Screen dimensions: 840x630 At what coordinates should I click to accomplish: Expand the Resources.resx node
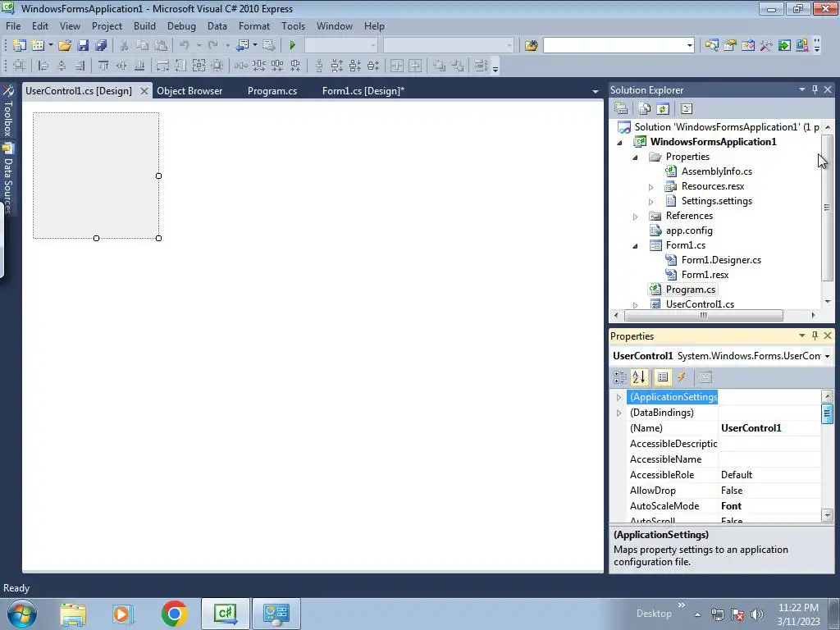click(x=651, y=187)
